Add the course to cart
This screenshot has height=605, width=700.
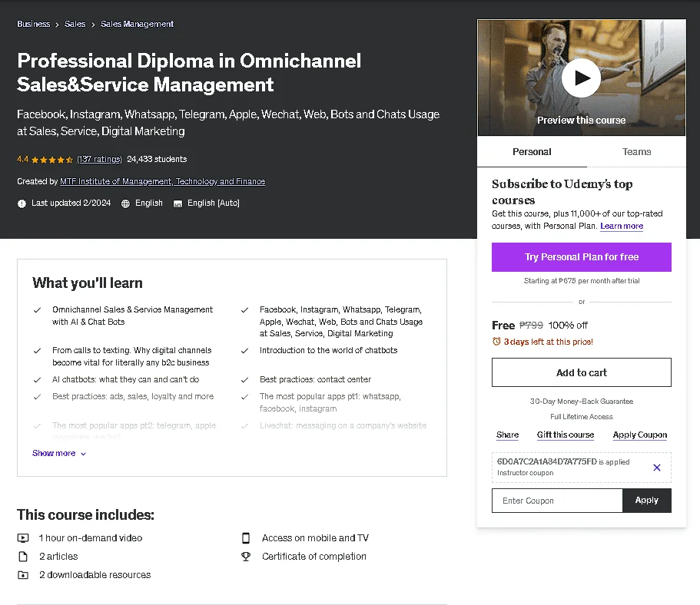[x=581, y=372]
